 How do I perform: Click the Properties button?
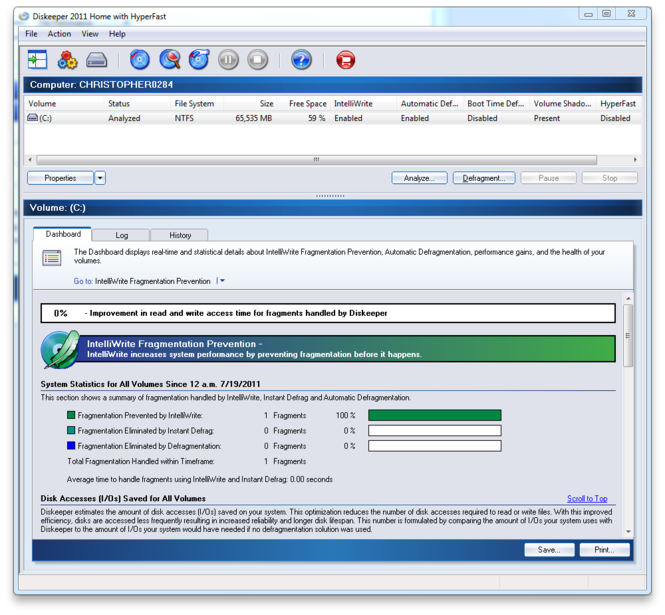click(x=60, y=178)
